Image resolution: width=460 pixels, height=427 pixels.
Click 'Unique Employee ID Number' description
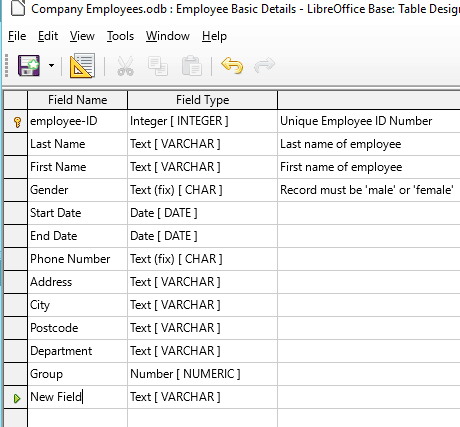(356, 121)
